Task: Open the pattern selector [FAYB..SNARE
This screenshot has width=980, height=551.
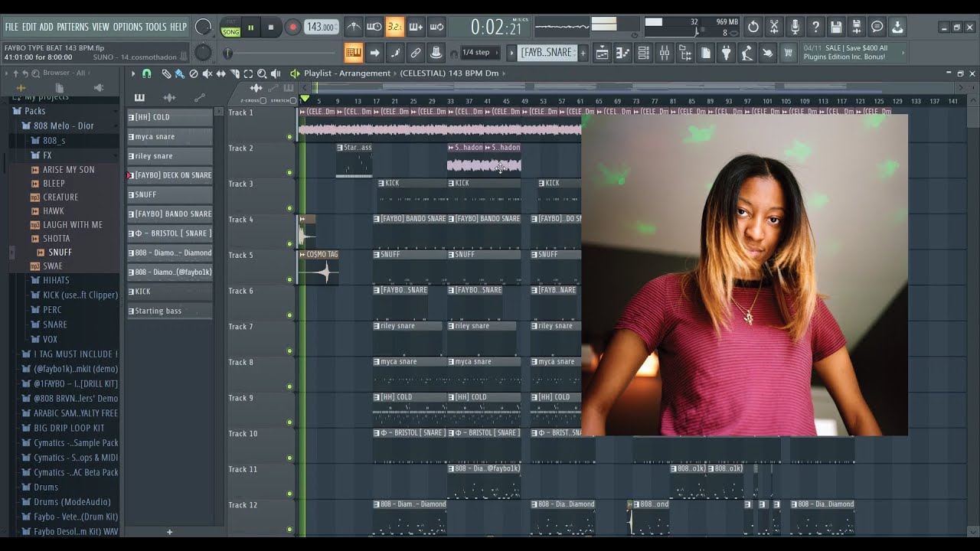Action: coord(546,53)
